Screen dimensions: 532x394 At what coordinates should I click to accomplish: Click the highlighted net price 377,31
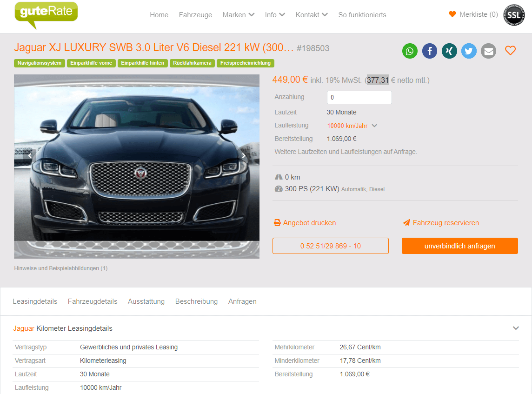coord(378,80)
